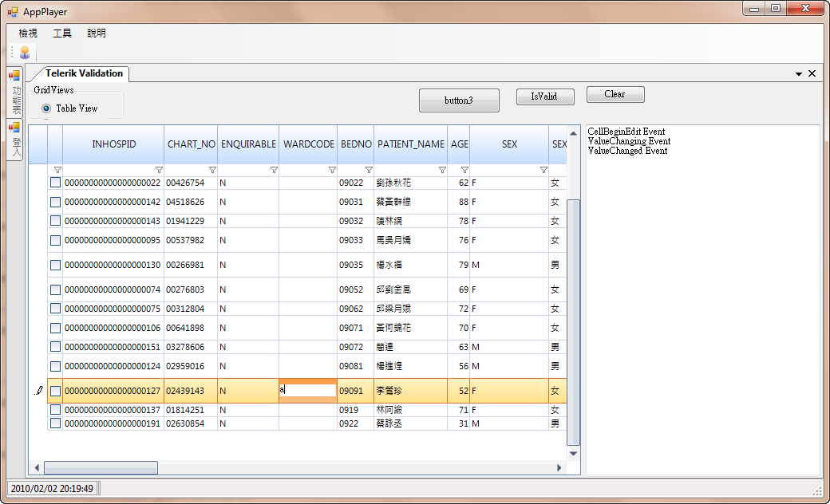Check the row checkbox for 0000000000000000142

pyautogui.click(x=55, y=202)
